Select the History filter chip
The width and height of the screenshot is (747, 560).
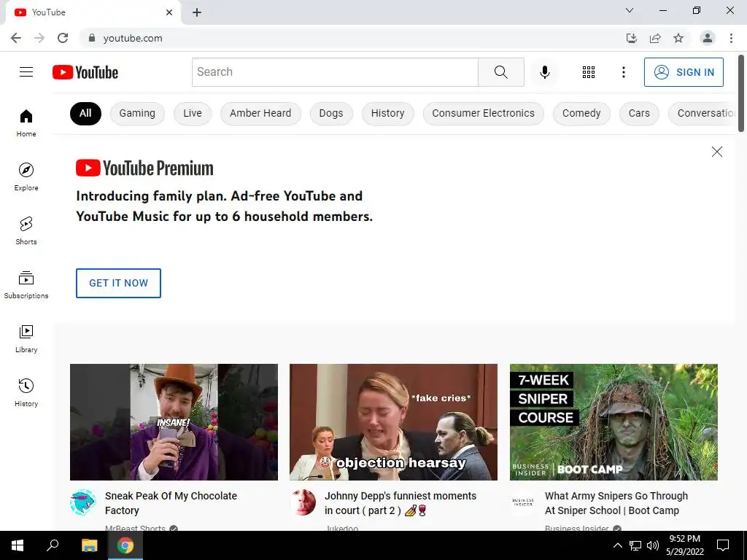pos(388,113)
